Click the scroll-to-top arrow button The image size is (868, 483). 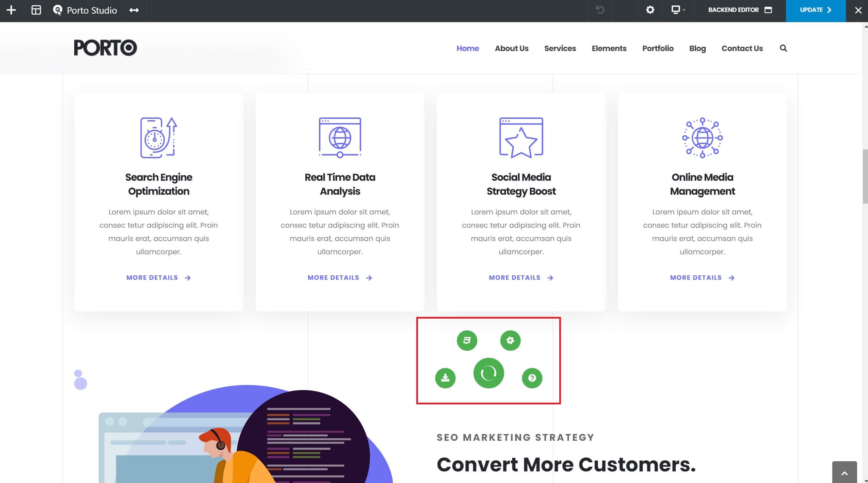coord(844,473)
